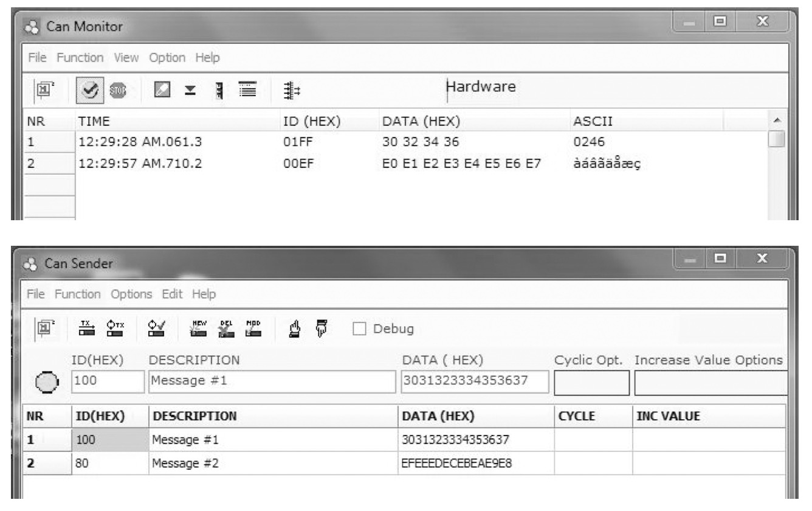Click the Can Monitor vertical scrollbar thumb
This screenshot has width=812, height=511.
tap(776, 141)
